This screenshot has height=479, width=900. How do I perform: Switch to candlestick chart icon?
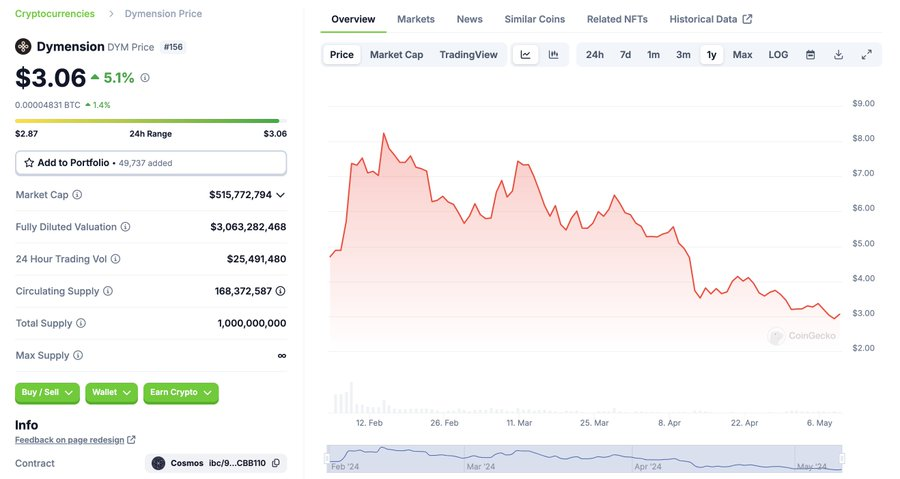[553, 54]
